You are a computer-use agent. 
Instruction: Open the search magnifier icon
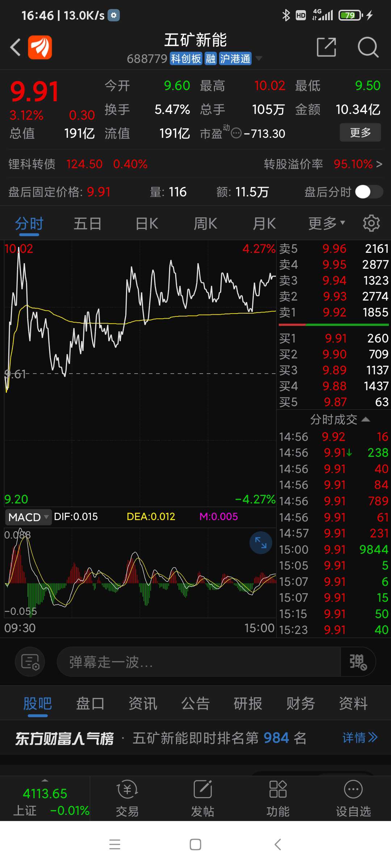pos(368,47)
